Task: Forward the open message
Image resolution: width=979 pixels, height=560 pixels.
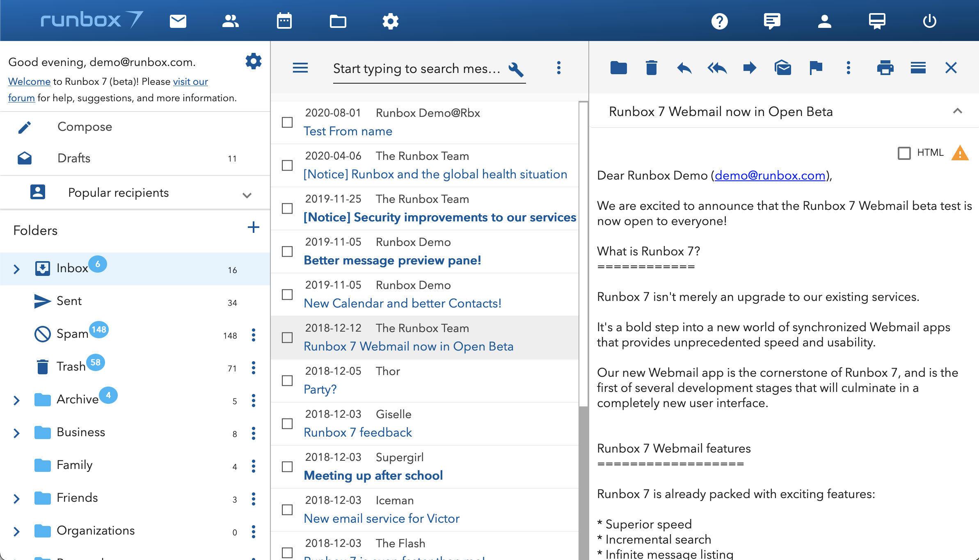Action: [750, 68]
